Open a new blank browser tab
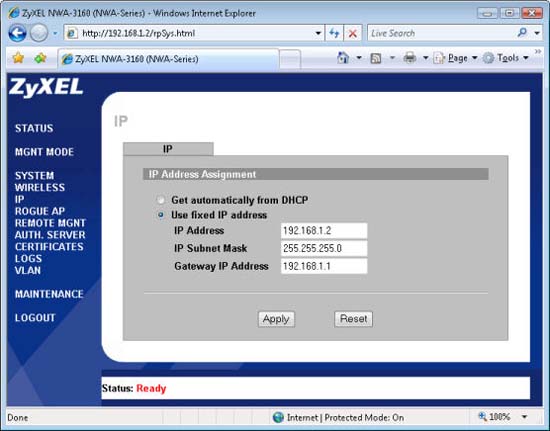 click(x=290, y=59)
